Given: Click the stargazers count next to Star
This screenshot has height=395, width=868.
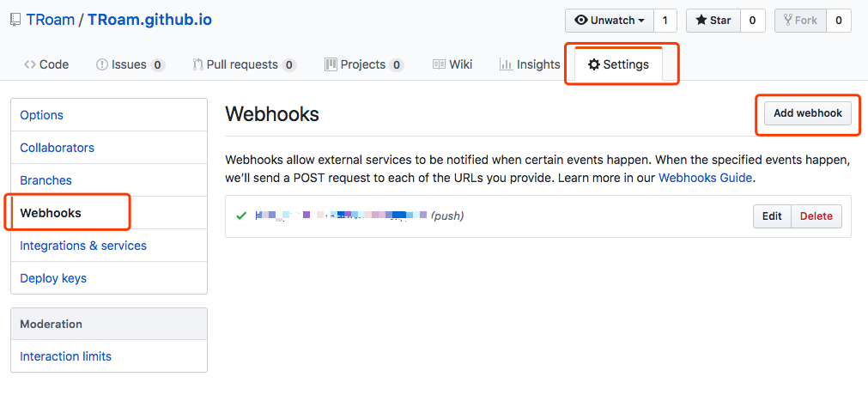Looking at the screenshot, I should tap(753, 21).
